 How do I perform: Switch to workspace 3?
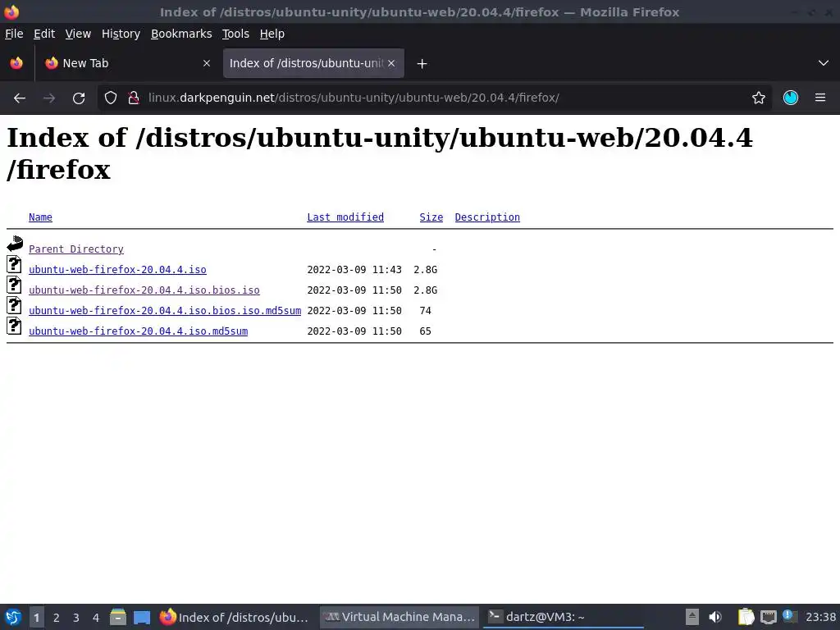pos(76,618)
